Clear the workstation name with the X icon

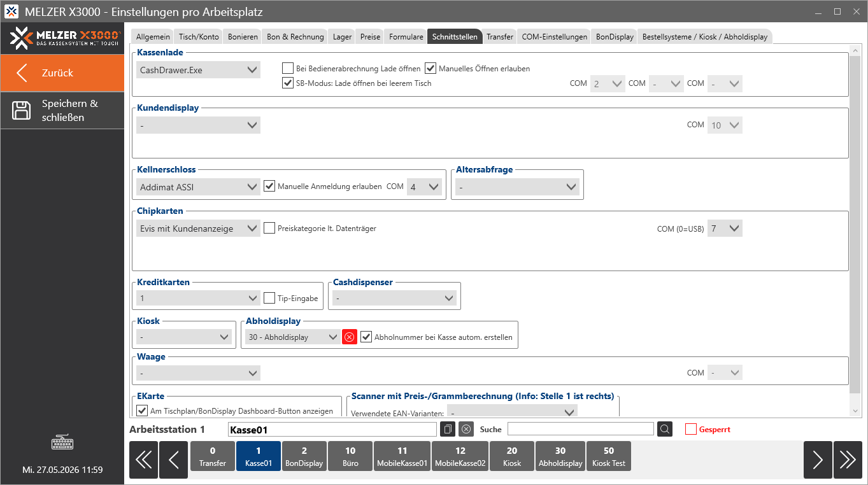[466, 430]
